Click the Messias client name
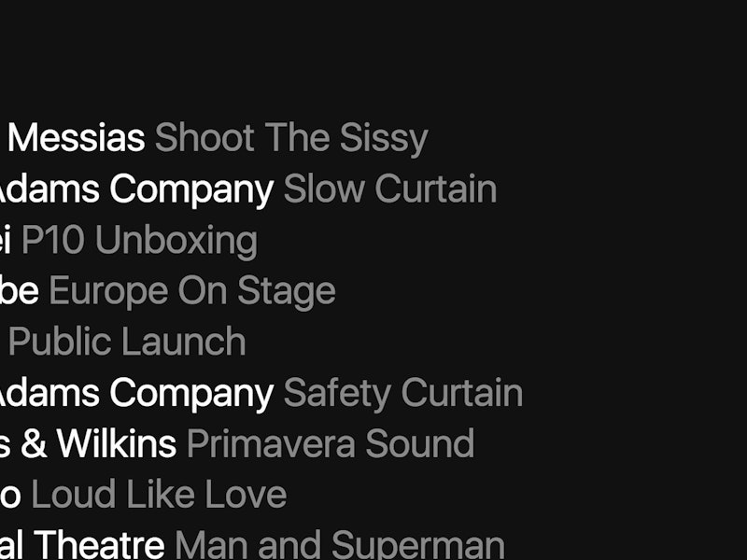The width and height of the screenshot is (747, 560). tap(77, 139)
